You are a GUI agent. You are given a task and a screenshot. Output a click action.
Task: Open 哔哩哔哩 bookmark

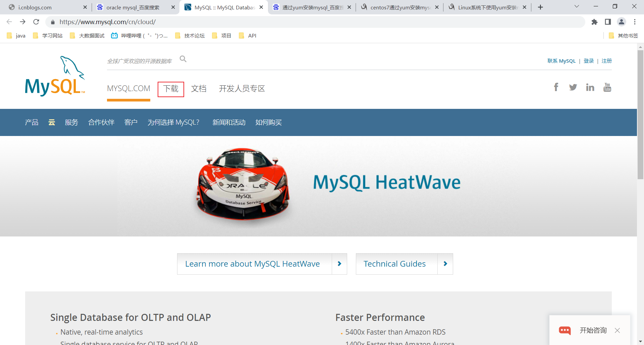(x=140, y=36)
